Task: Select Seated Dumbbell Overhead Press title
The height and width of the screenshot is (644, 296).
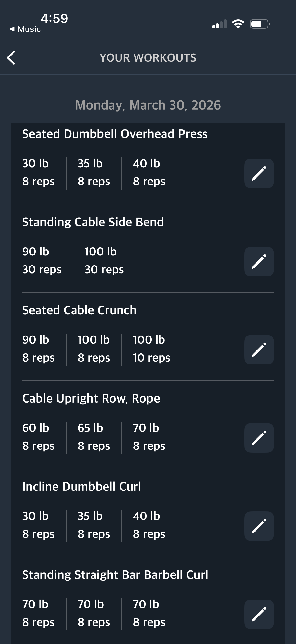Action: (115, 134)
